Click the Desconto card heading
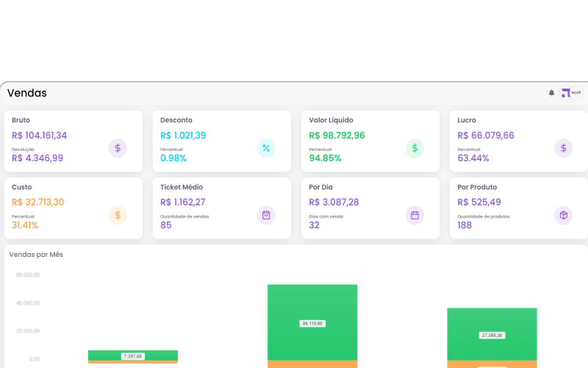The width and height of the screenshot is (588, 368). tap(176, 120)
